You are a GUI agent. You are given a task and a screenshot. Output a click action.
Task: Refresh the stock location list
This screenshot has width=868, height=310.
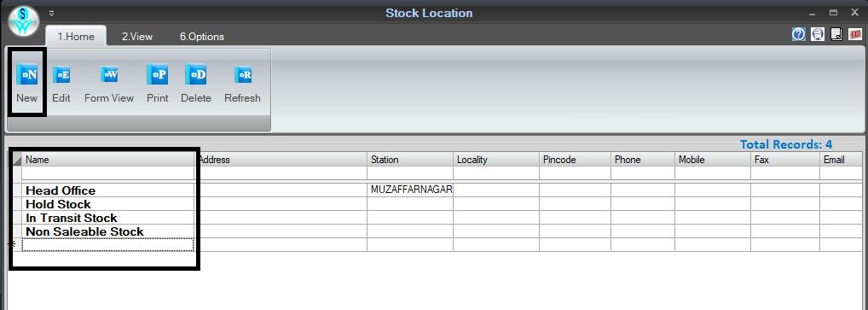click(x=242, y=74)
